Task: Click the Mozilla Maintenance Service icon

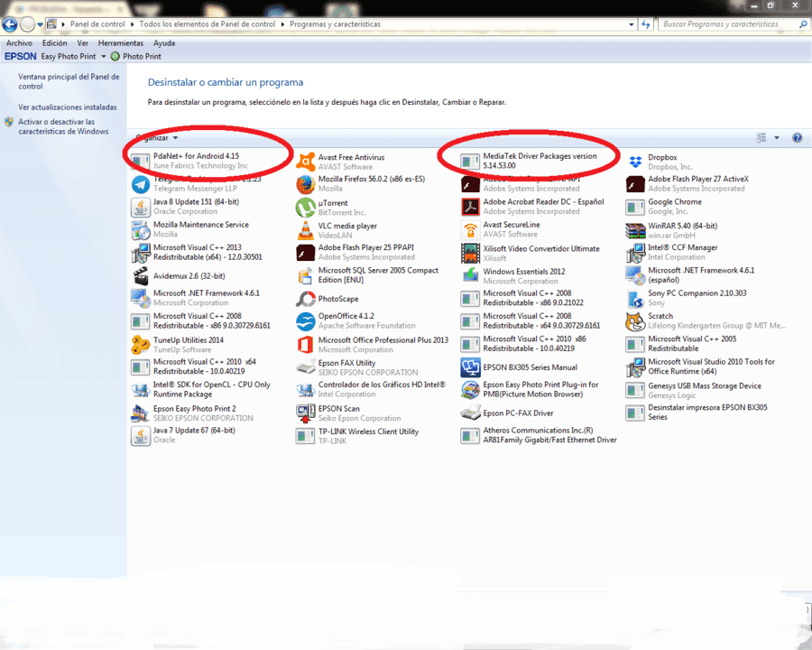Action: (141, 229)
